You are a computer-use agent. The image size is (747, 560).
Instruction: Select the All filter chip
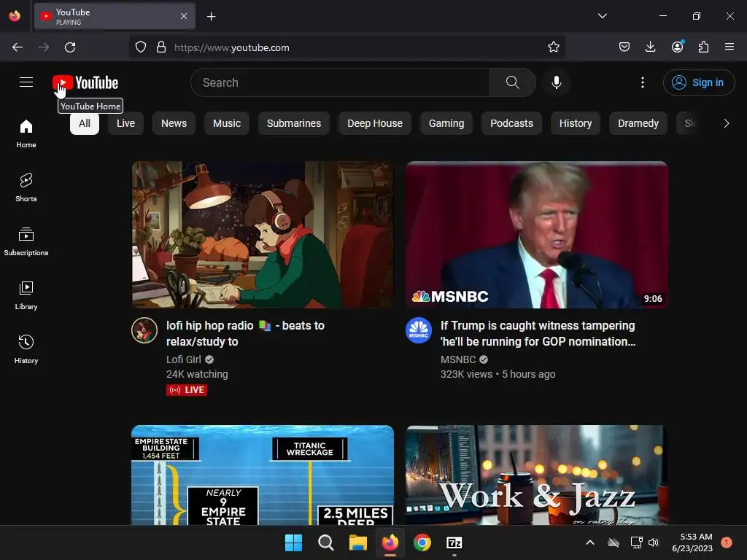pyautogui.click(x=85, y=123)
